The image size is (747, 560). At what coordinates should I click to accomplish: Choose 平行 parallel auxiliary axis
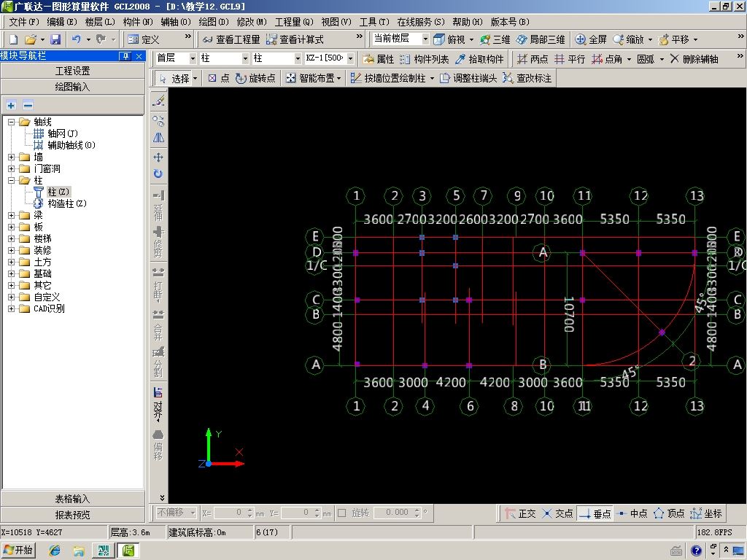click(570, 59)
